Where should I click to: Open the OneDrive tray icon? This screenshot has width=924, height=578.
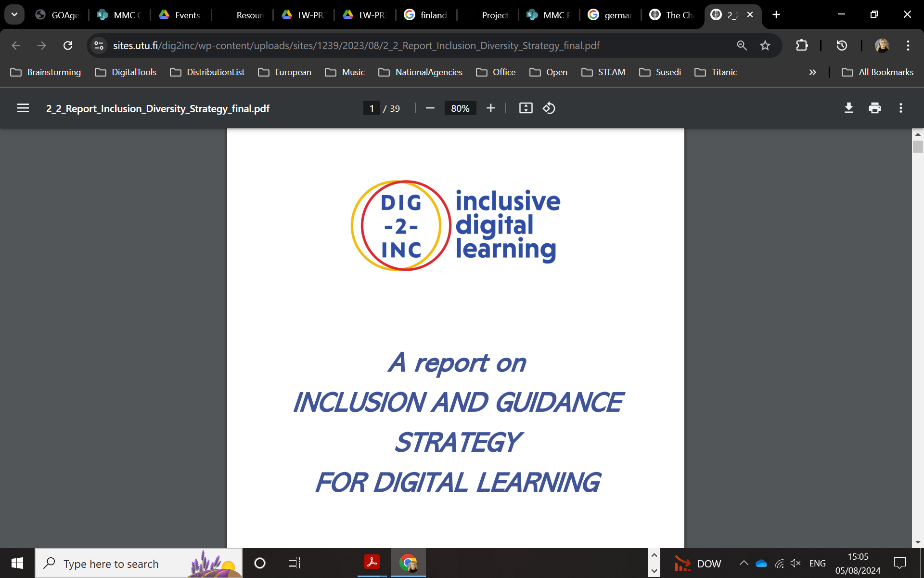761,563
